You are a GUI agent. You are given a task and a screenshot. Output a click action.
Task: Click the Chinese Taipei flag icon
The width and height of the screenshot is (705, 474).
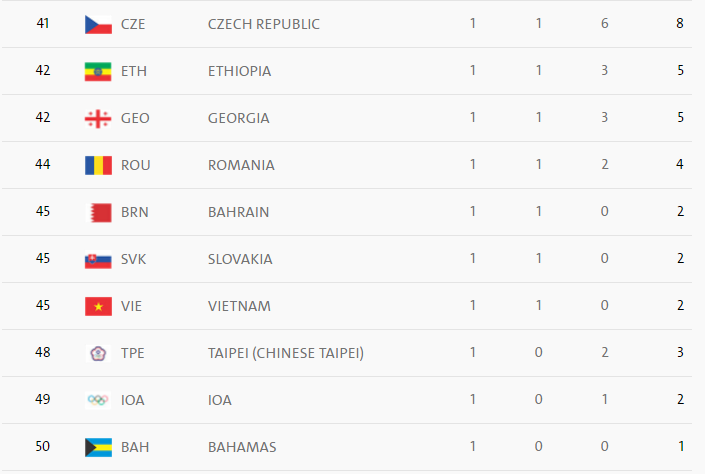tap(98, 353)
